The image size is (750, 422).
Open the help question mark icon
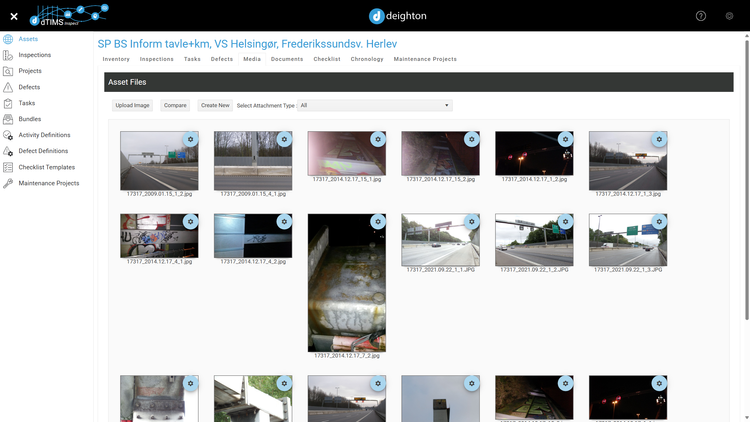[x=701, y=16]
